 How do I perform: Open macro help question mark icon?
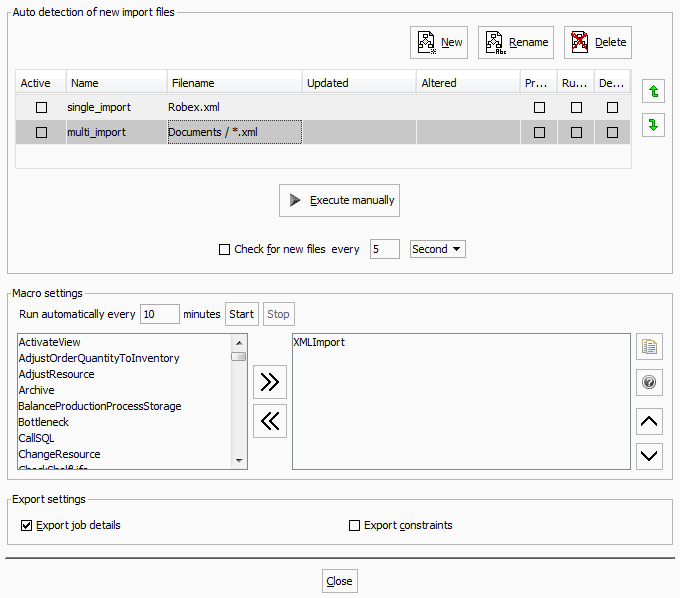coord(649,382)
